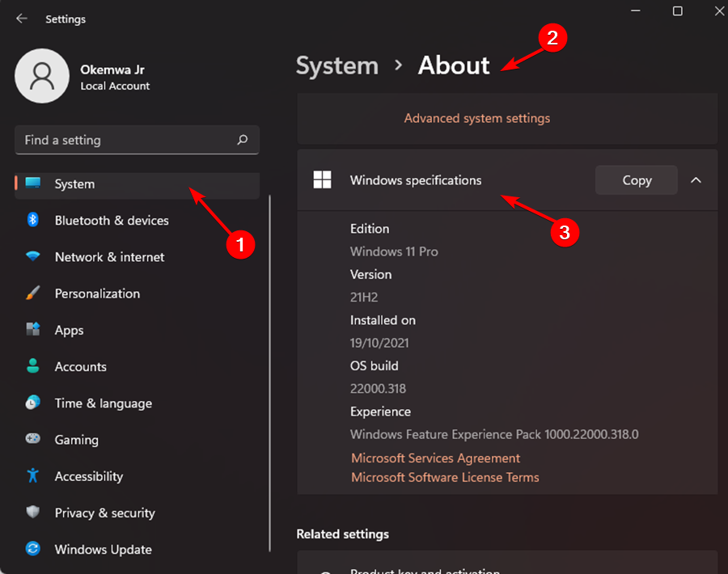
Task: Open Advanced system settings
Action: [x=477, y=118]
